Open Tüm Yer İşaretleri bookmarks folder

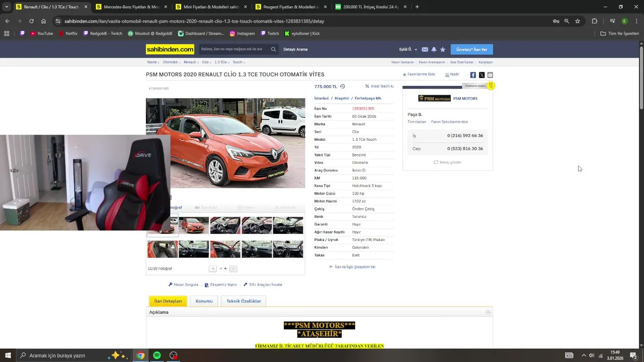coord(620,33)
